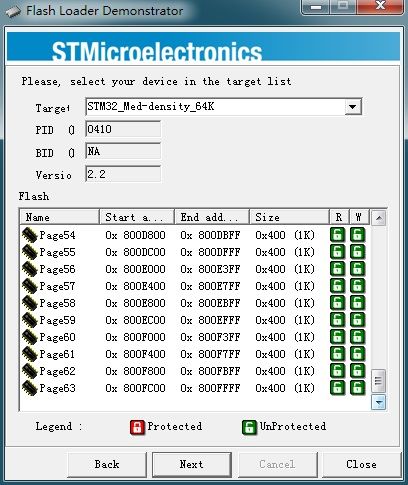Click Page58 write protection lock icon
This screenshot has height=485, width=408.
pos(357,303)
